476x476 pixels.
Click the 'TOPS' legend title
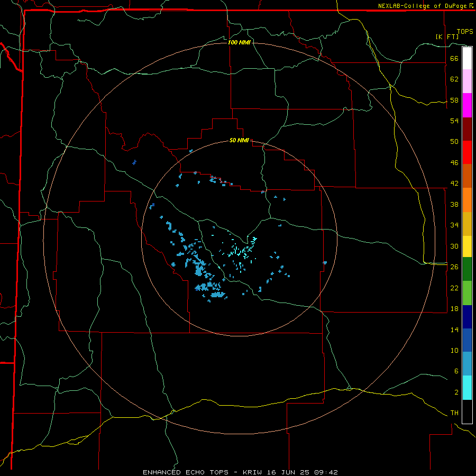click(465, 32)
